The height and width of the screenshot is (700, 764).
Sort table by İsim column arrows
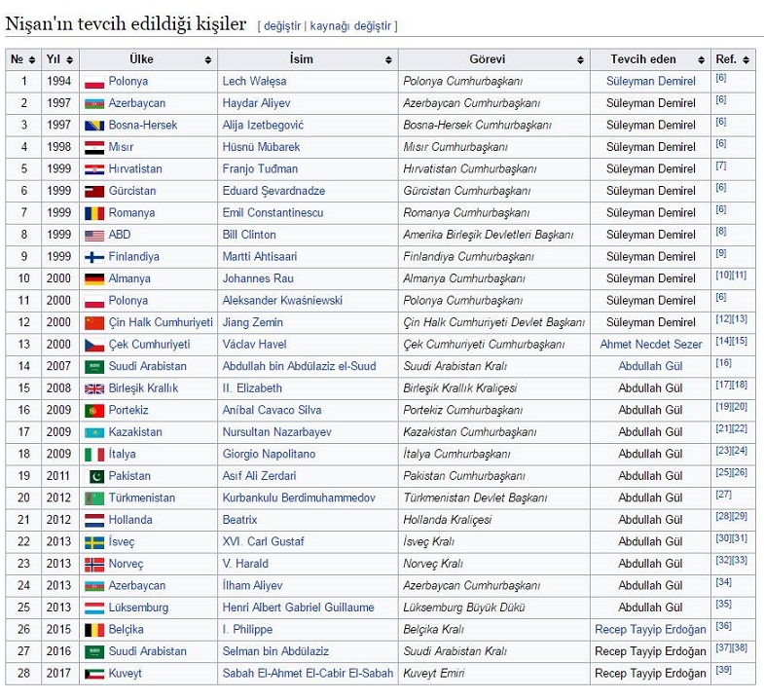(388, 60)
